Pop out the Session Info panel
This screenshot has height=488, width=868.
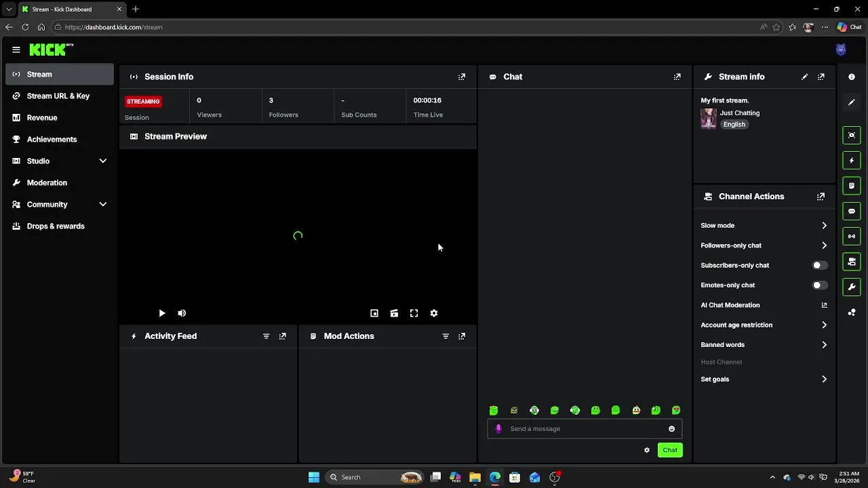click(x=462, y=77)
